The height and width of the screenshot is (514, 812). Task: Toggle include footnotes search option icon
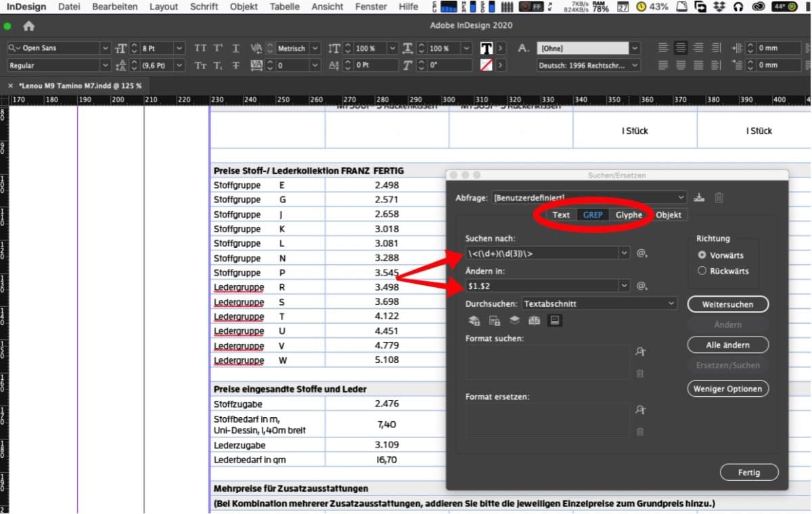tap(554, 321)
